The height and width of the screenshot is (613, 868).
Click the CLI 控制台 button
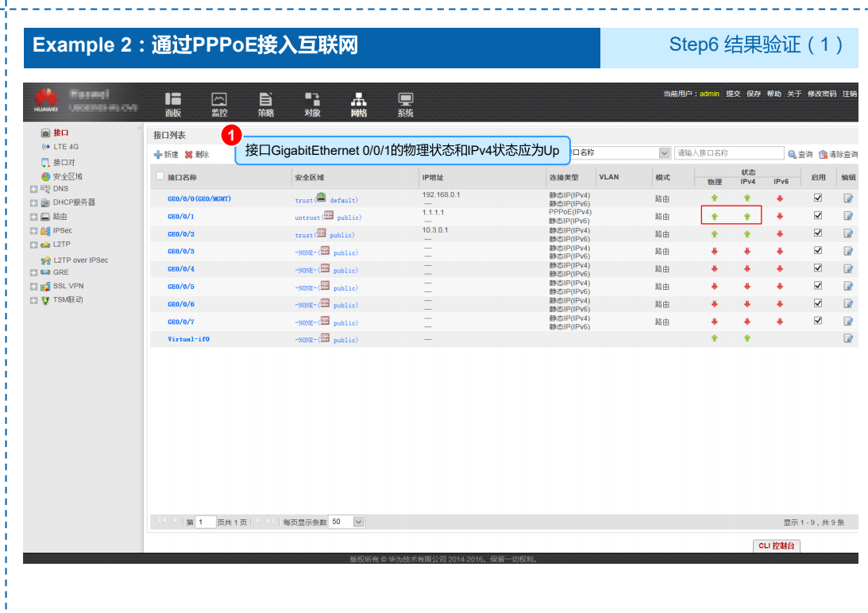pyautogui.click(x=776, y=546)
